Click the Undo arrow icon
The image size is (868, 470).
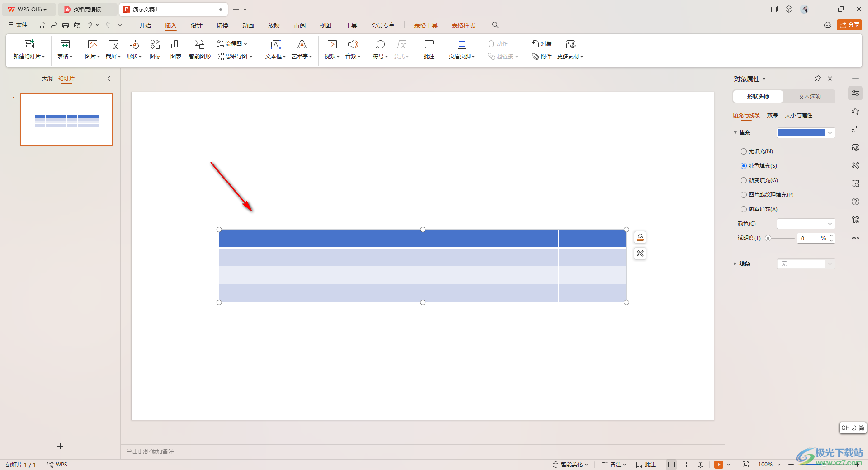pos(90,25)
